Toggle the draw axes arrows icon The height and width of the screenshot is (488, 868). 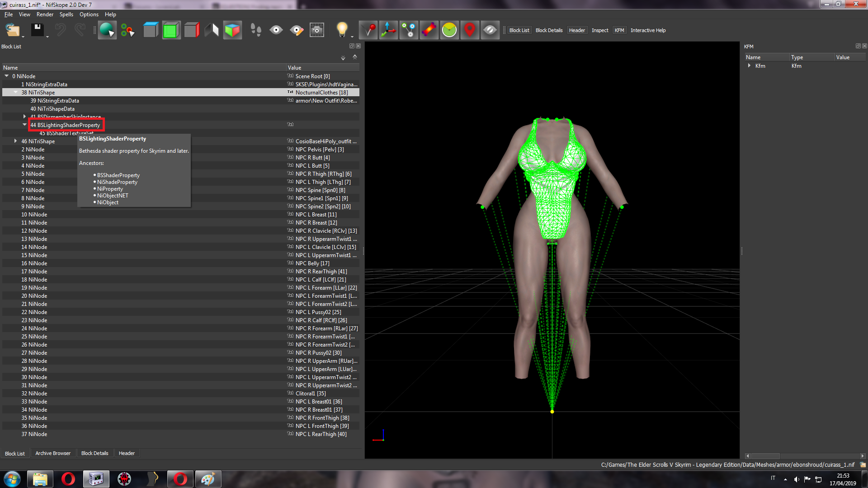(x=388, y=30)
